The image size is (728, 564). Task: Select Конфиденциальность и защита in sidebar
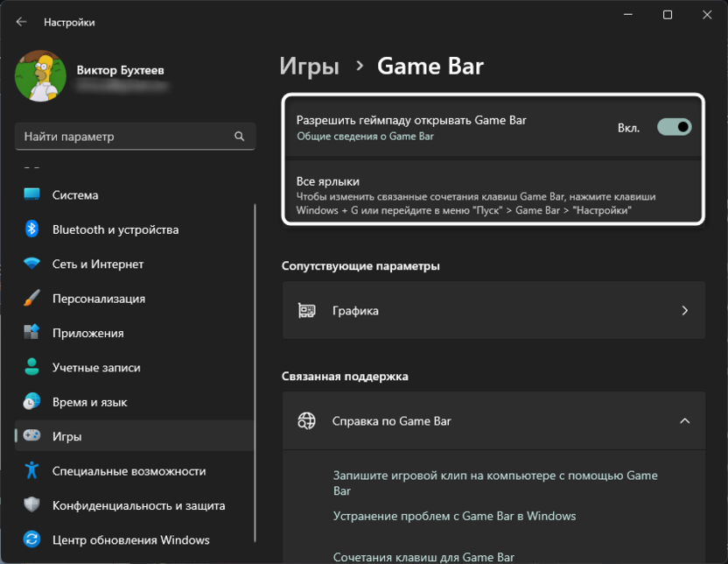138,505
